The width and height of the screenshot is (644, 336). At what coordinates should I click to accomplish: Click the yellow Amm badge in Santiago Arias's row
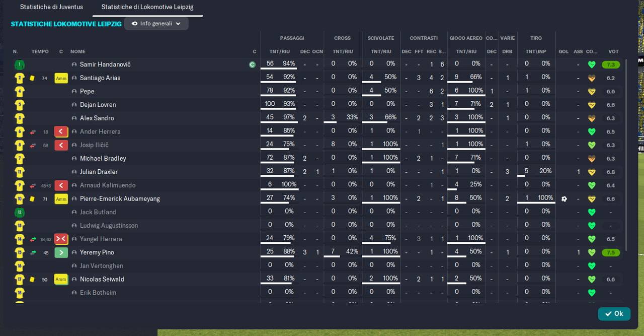coord(61,78)
